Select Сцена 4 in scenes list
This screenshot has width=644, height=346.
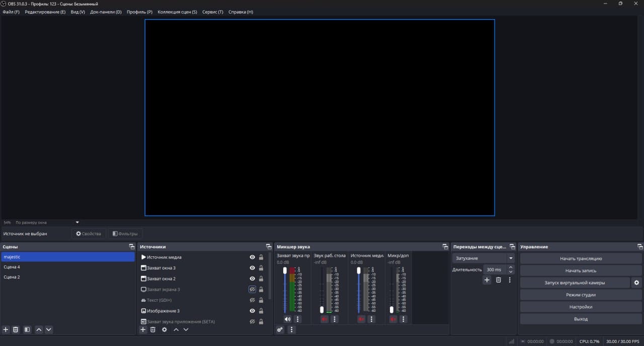[x=67, y=267]
